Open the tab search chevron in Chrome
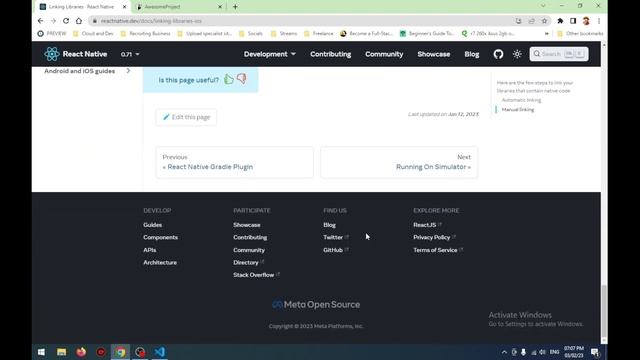This screenshot has width=640, height=360. [543, 6]
